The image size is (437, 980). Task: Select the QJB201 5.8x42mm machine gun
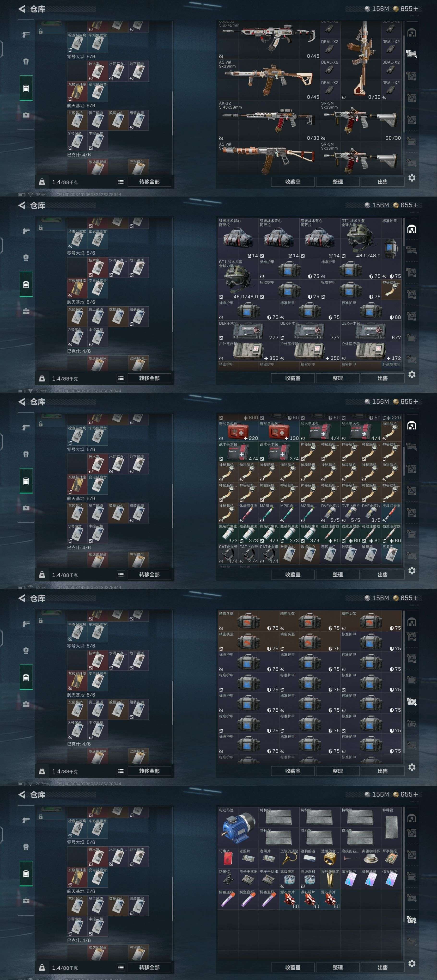269,39
